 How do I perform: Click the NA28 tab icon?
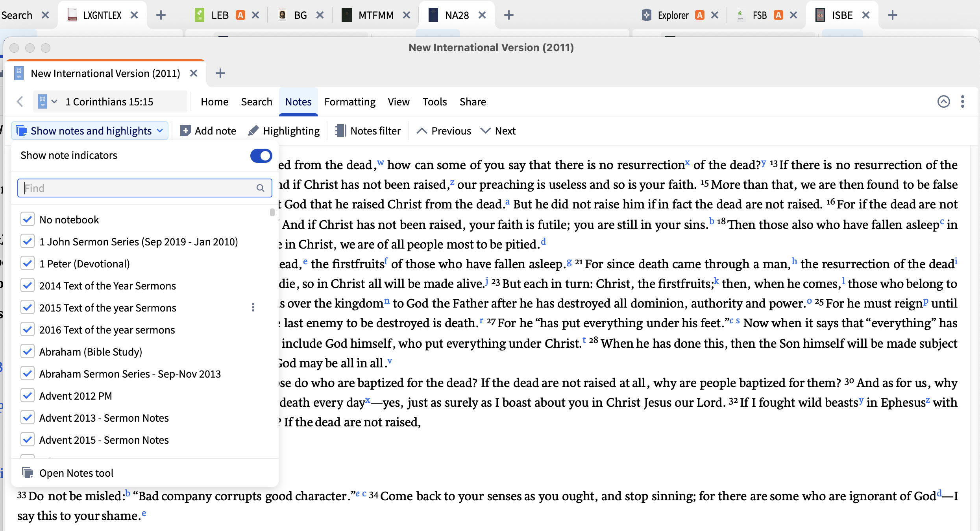(433, 15)
